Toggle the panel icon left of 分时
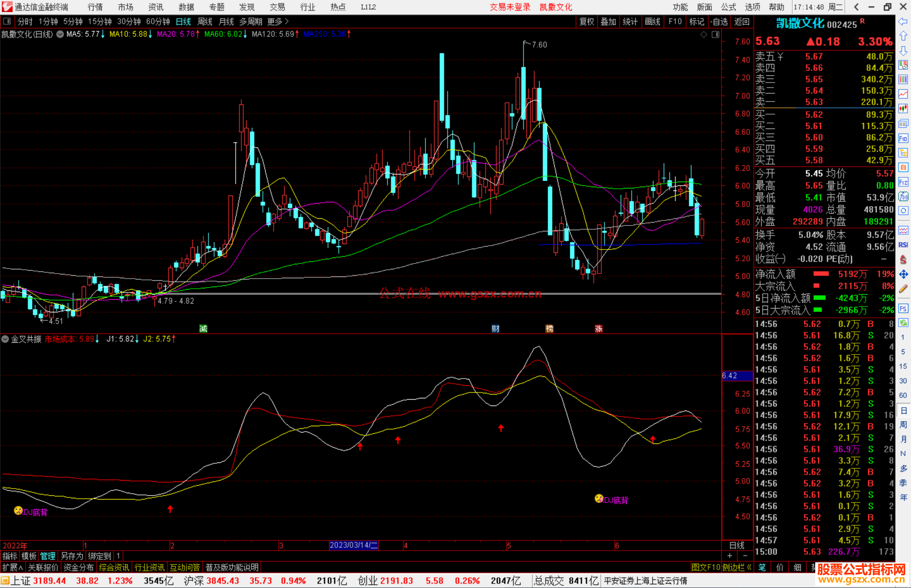Image resolution: width=911 pixels, height=588 pixels. [x=7, y=21]
